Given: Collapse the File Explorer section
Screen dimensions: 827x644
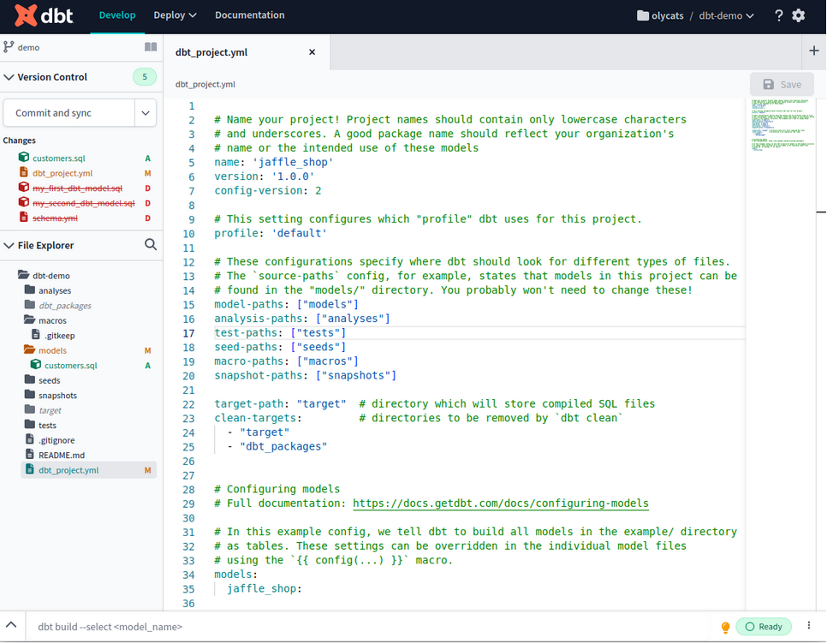Looking at the screenshot, I should click(9, 245).
